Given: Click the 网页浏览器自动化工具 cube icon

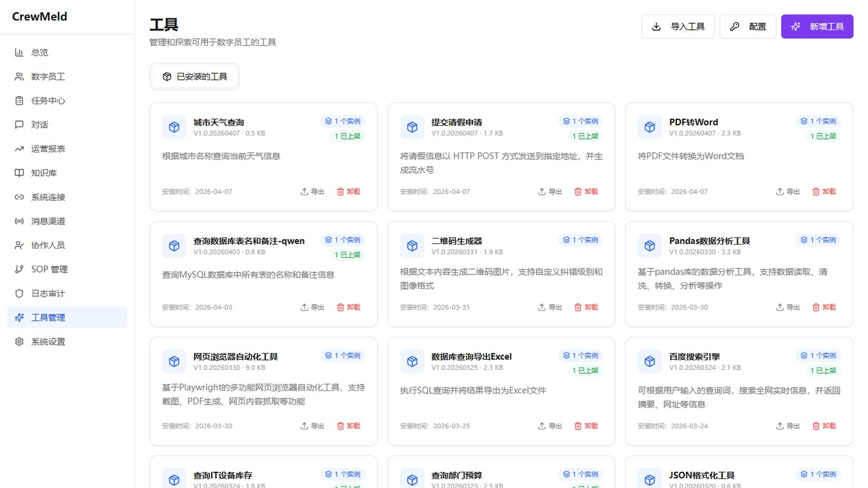Looking at the screenshot, I should point(174,362).
